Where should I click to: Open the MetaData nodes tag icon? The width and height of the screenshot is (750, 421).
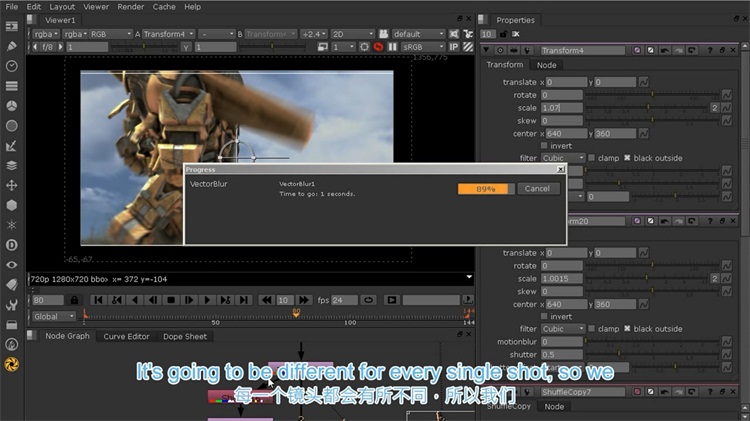coord(11,285)
